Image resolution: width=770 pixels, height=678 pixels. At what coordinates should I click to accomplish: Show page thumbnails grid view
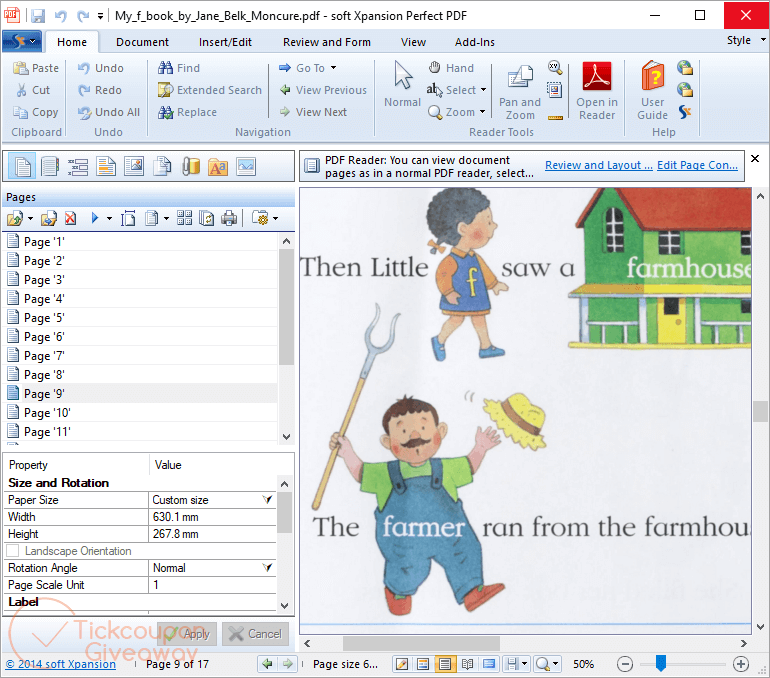coord(185,218)
